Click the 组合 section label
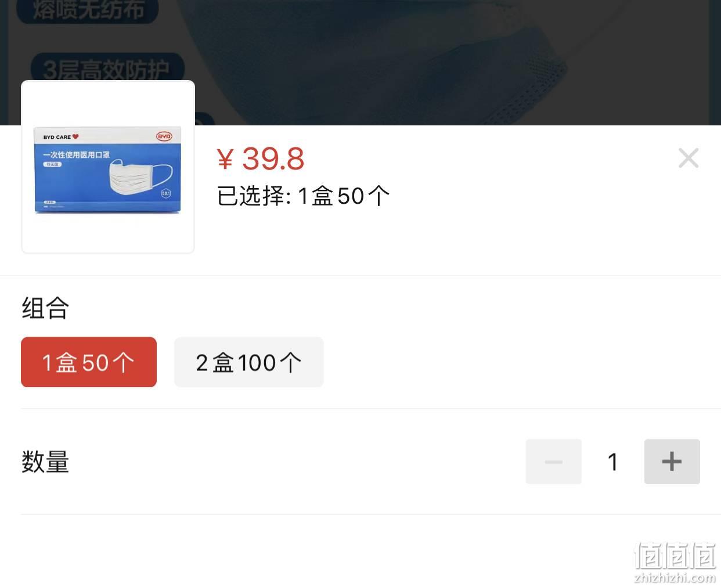 click(46, 308)
